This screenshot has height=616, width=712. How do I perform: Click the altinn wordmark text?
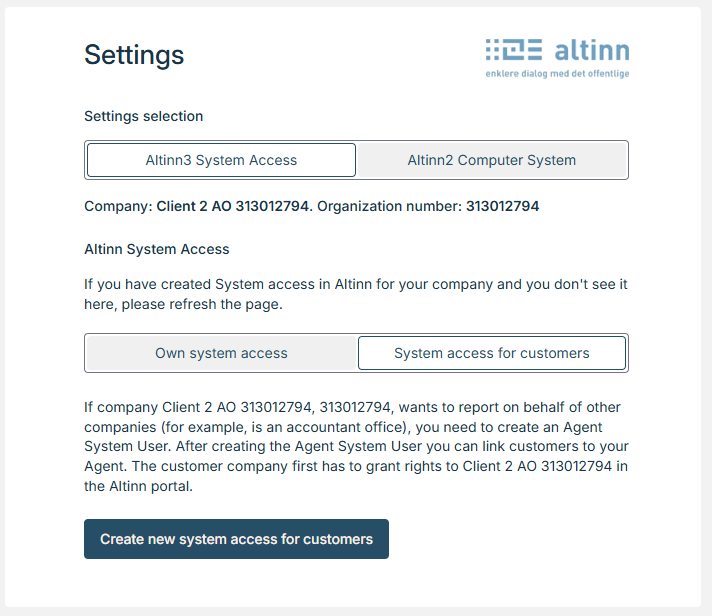coord(591,50)
